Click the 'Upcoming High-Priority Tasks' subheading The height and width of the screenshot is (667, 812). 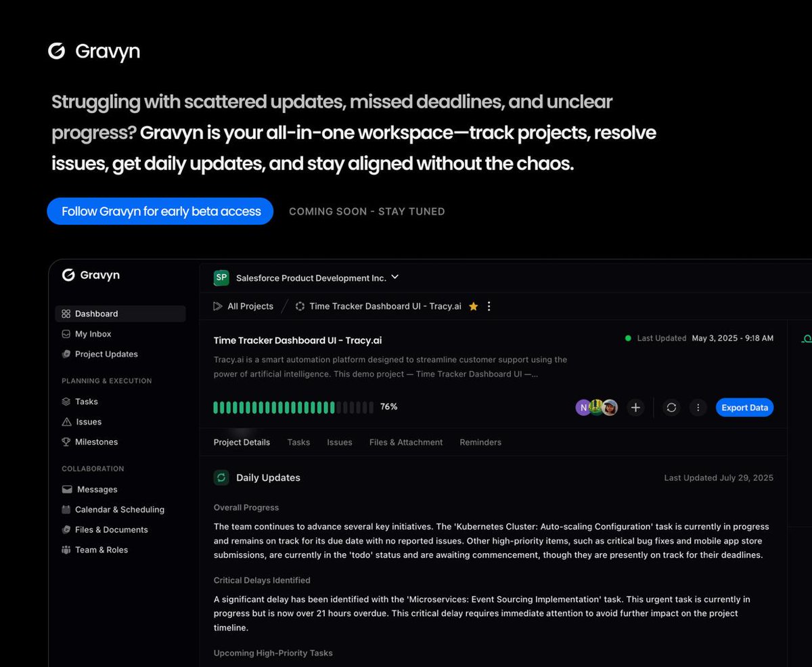tap(273, 653)
